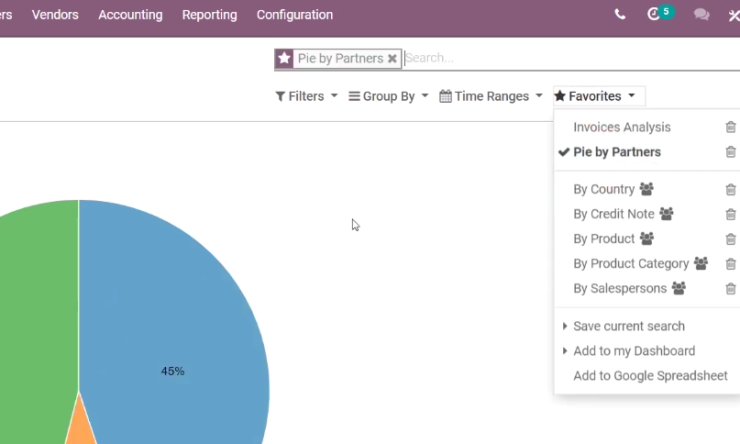Open the chat conversations icon

[x=701, y=15]
